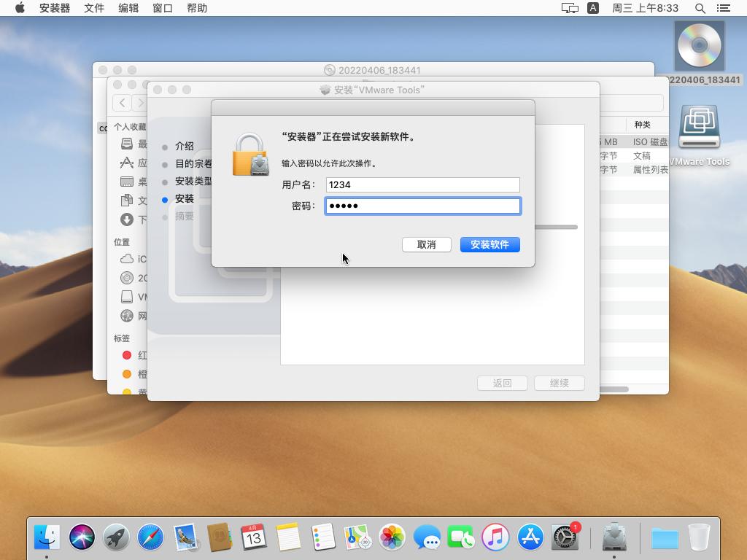
Task: Click the disabled 返回 button in installer
Action: coord(502,384)
